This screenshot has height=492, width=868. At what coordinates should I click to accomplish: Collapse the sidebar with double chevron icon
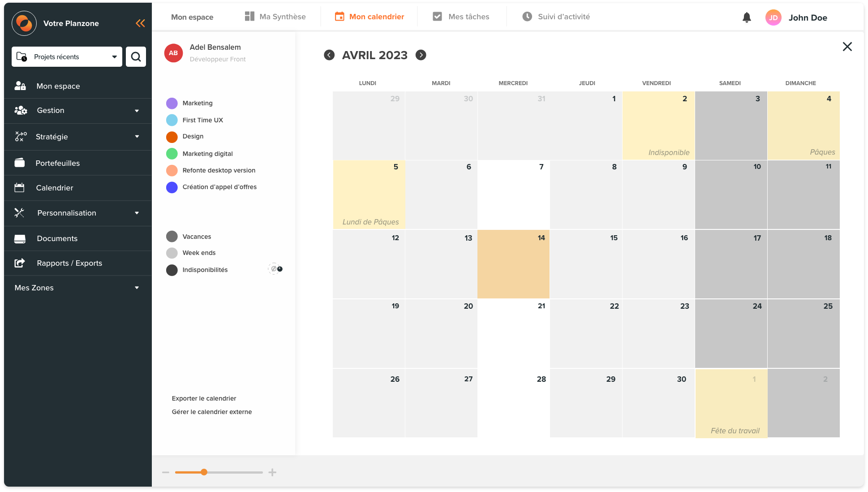[x=140, y=23]
